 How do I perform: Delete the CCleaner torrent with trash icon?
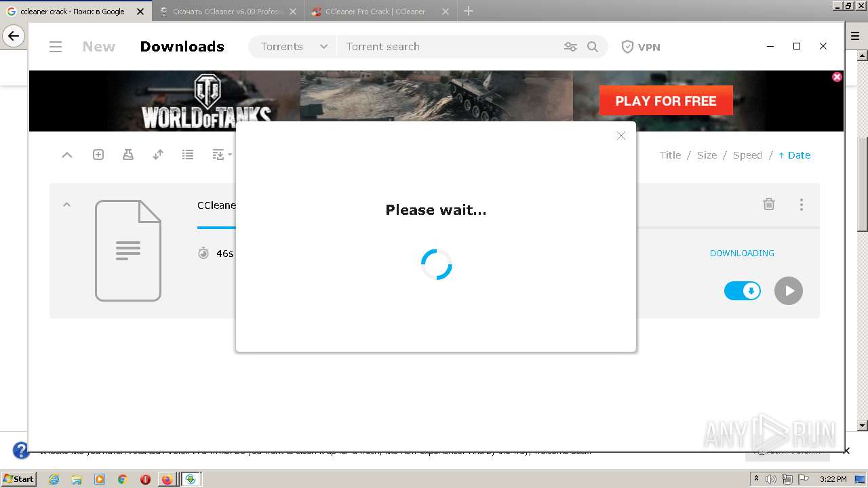click(769, 204)
